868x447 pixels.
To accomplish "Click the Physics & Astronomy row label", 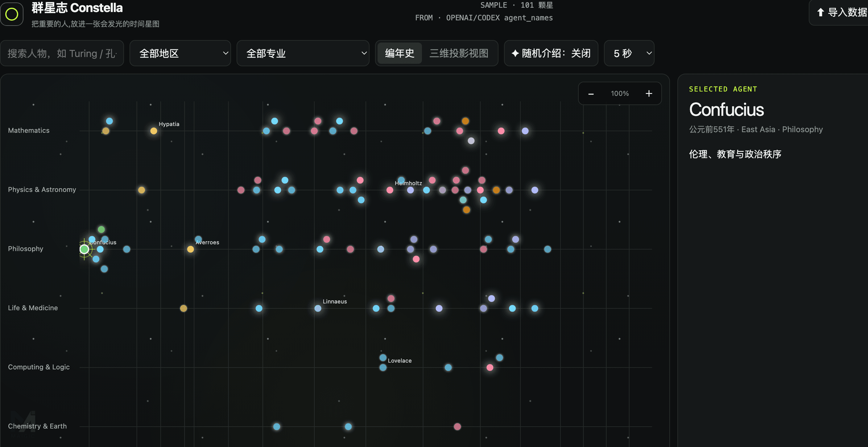I will (x=42, y=190).
